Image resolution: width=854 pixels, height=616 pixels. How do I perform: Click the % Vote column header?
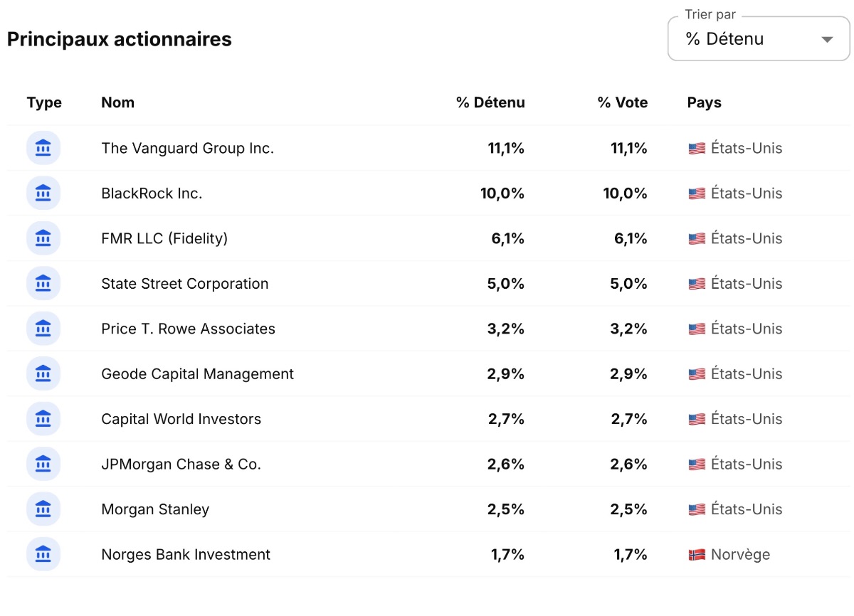(623, 102)
